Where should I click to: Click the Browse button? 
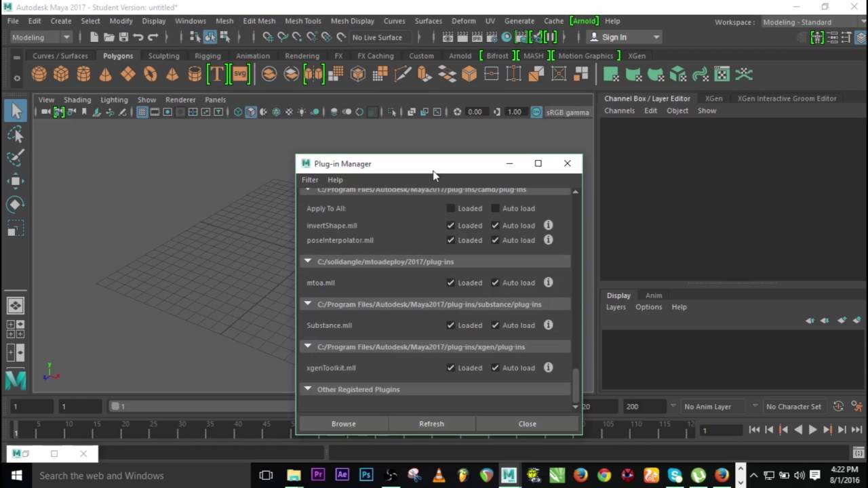point(343,424)
